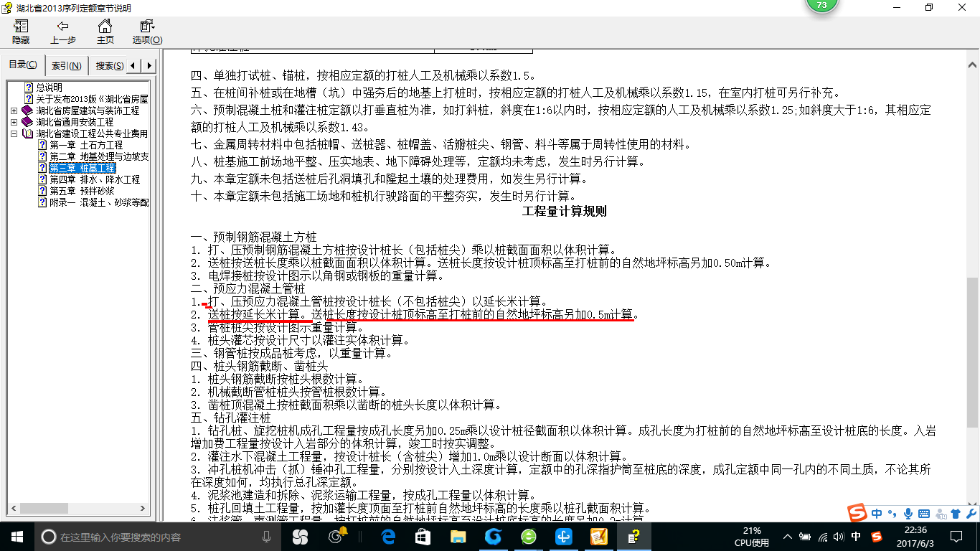This screenshot has width=980, height=551.
Task: Open 第四章 排水、降水工程 topic
Action: pos(95,179)
